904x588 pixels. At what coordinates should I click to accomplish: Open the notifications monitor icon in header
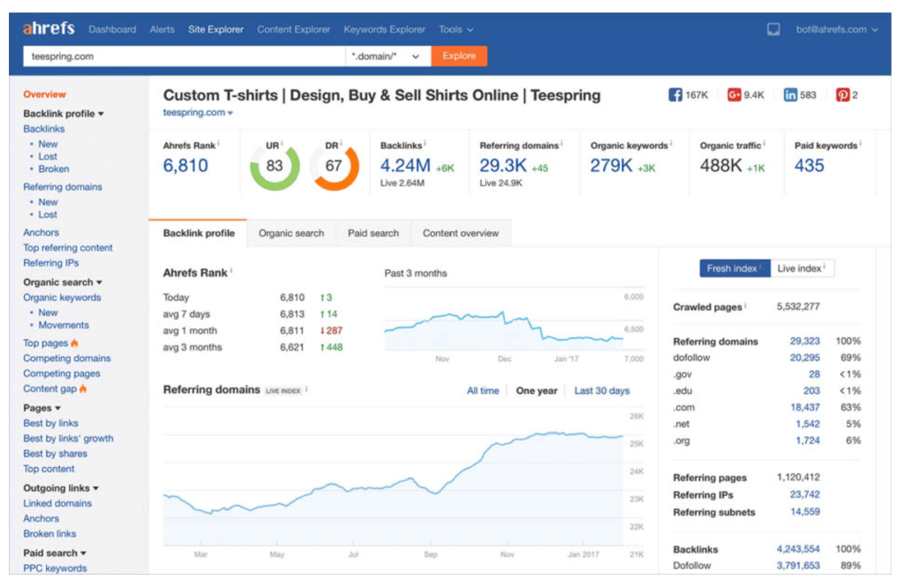773,29
